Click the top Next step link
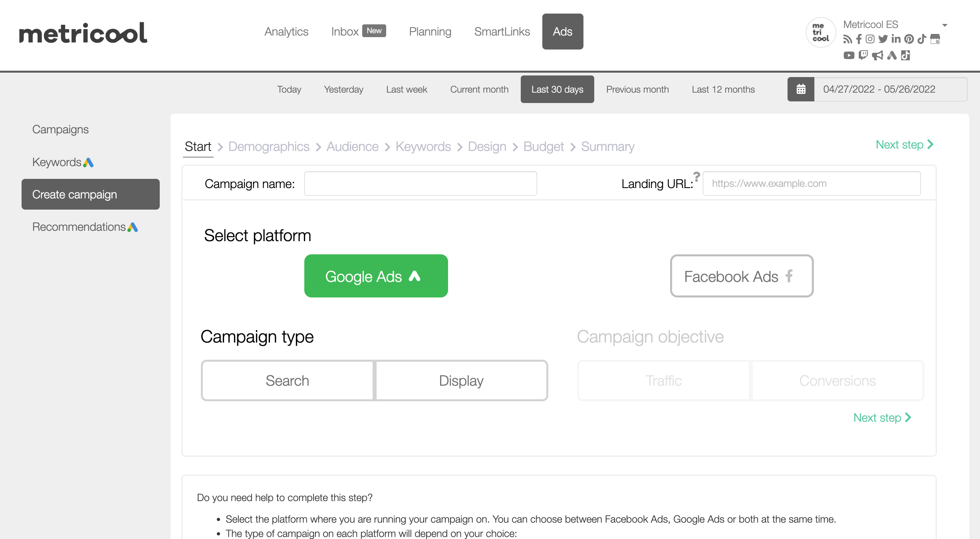 click(904, 145)
